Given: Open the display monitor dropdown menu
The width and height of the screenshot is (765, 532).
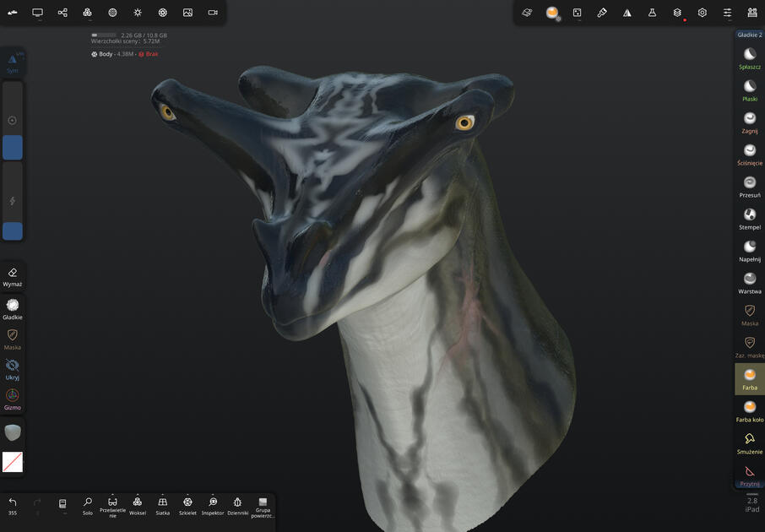Looking at the screenshot, I should pos(37,13).
